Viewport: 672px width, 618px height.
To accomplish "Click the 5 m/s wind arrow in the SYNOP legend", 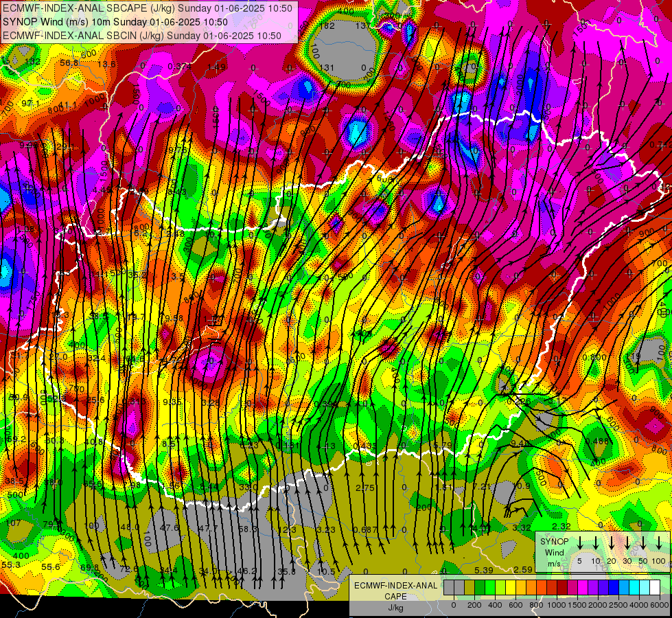I will (579, 543).
